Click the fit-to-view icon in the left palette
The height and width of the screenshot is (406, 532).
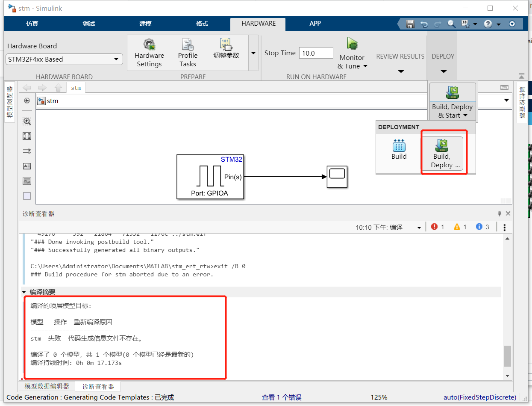[26, 136]
